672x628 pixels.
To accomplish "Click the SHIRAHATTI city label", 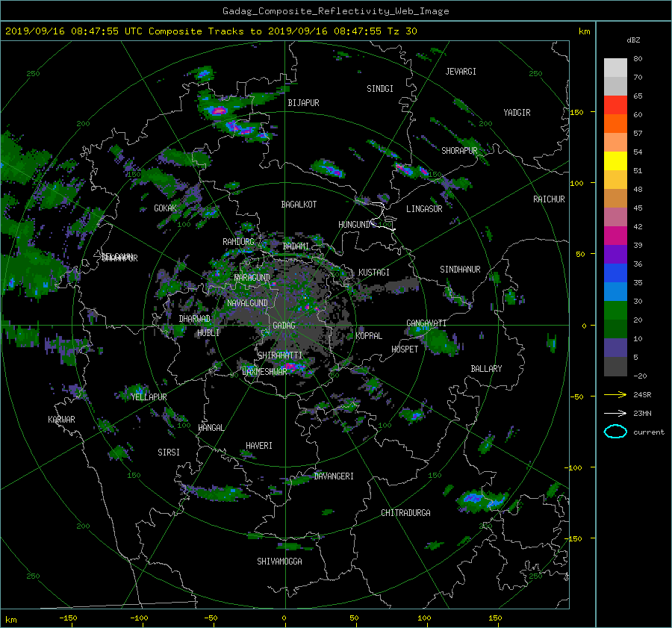I will tap(280, 355).
